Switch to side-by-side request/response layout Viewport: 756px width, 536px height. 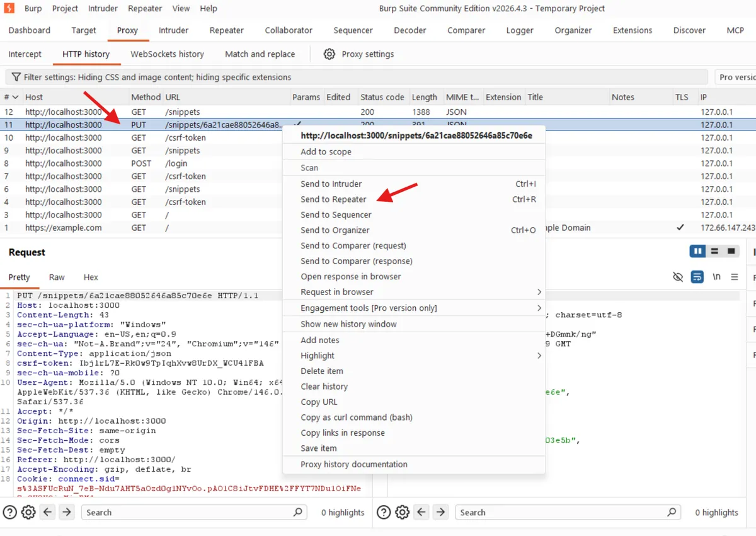pyautogui.click(x=697, y=251)
